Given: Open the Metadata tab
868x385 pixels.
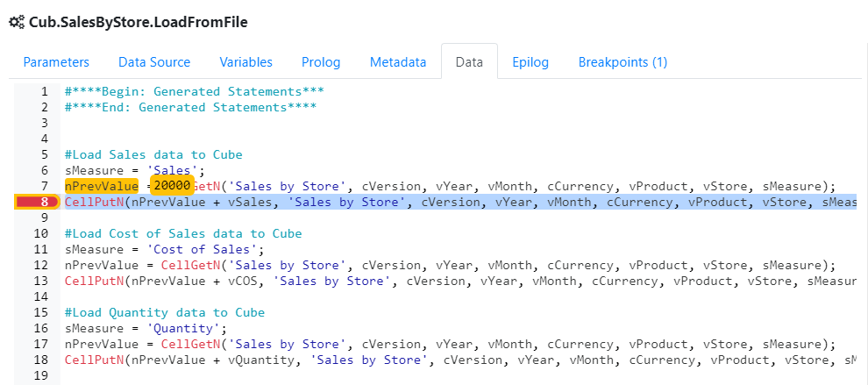Looking at the screenshot, I should click(x=398, y=62).
